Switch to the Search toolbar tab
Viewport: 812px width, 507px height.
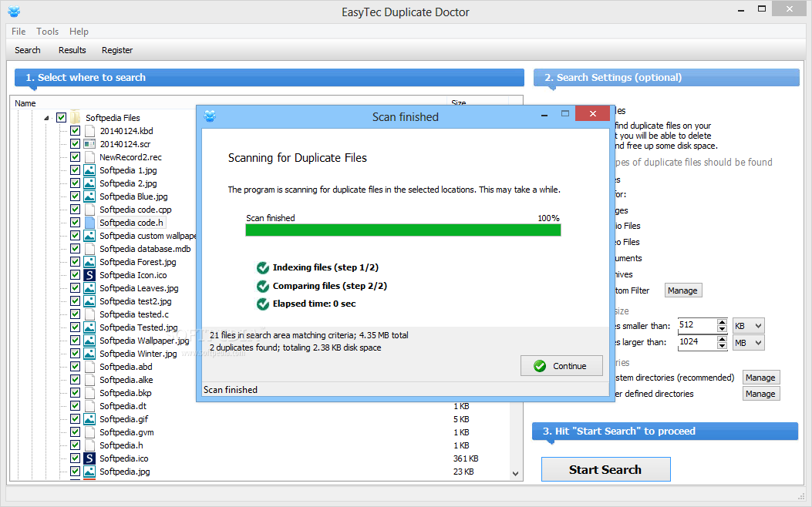pos(28,50)
